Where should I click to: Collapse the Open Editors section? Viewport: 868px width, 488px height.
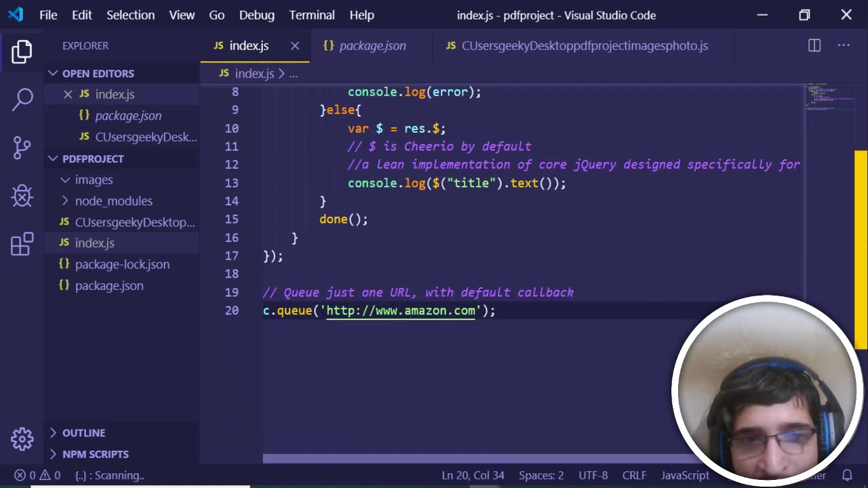[98, 73]
